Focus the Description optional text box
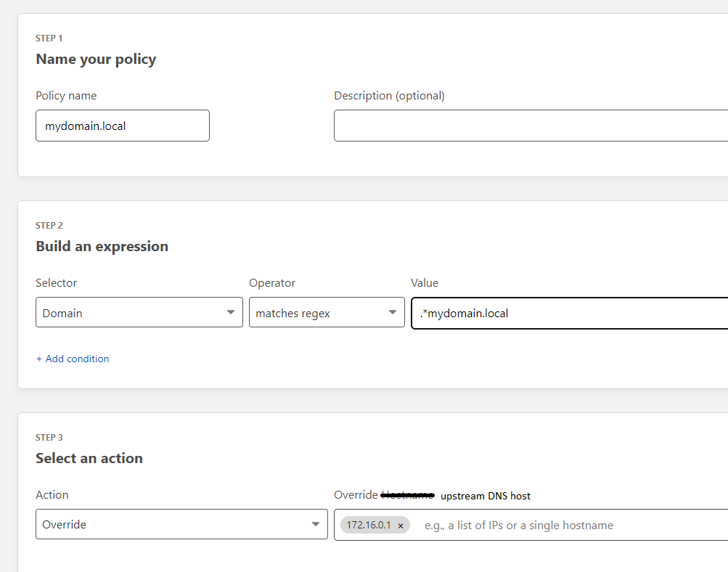Screen dimensions: 728x572 tap(530, 126)
